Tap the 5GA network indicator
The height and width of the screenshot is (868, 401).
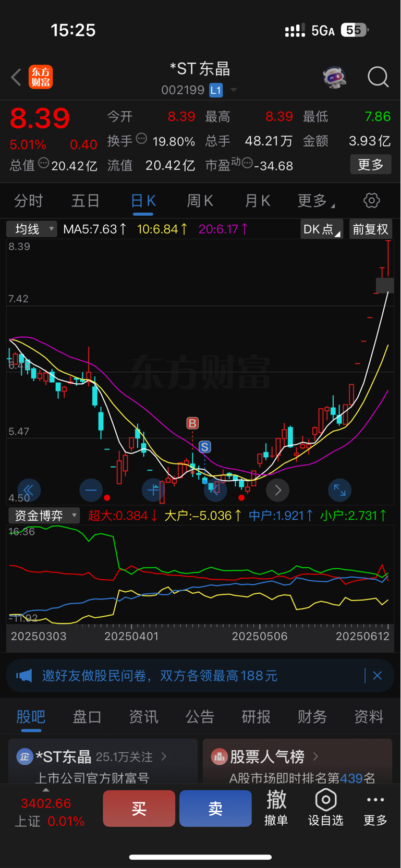click(323, 31)
